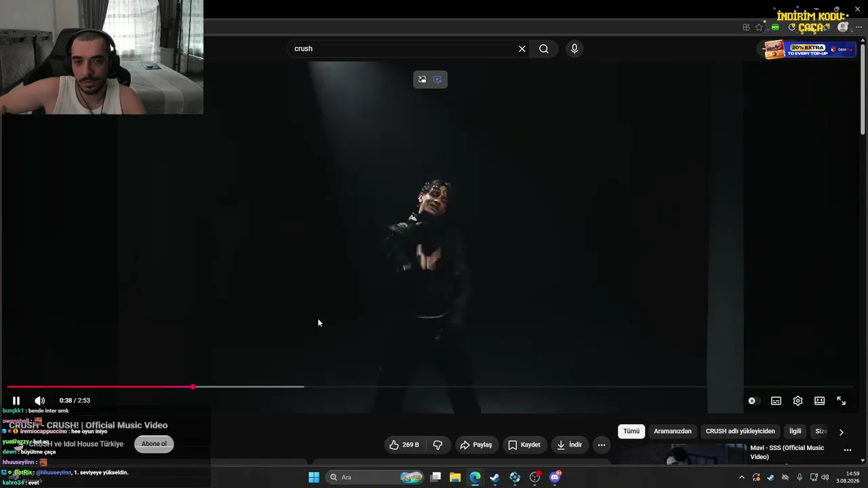Image resolution: width=868 pixels, height=488 pixels.
Task: Open OBS Studio from the taskbar
Action: [534, 477]
